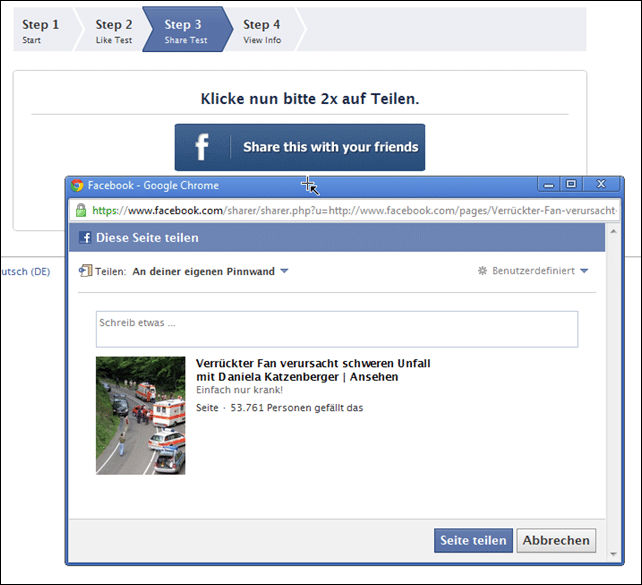Click the Abbrechen button
Viewport: 642px width, 585px height.
coord(556,540)
